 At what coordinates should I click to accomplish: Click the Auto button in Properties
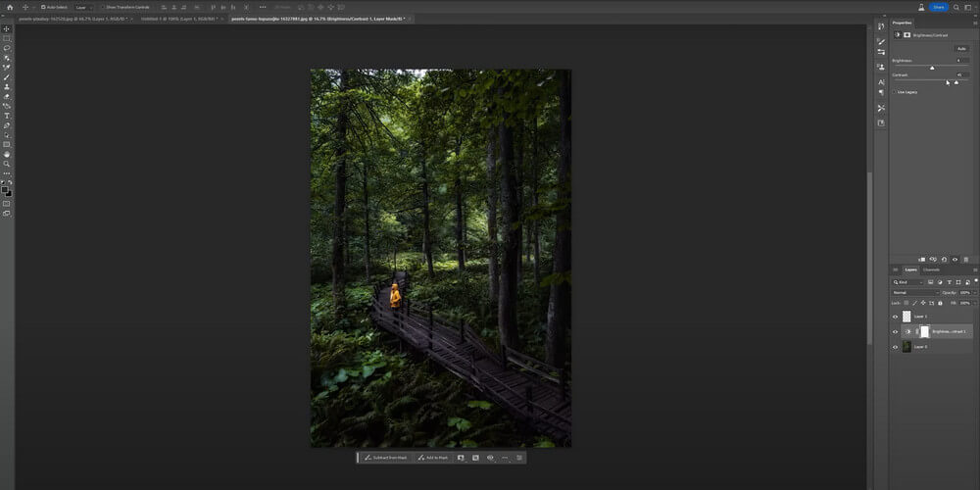coord(962,49)
